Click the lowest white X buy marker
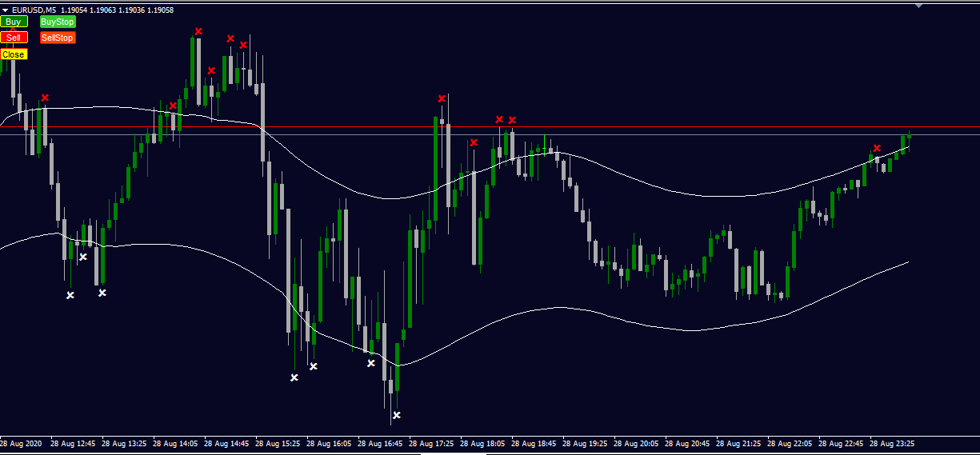Screen dimensions: 980x455 pos(396,415)
